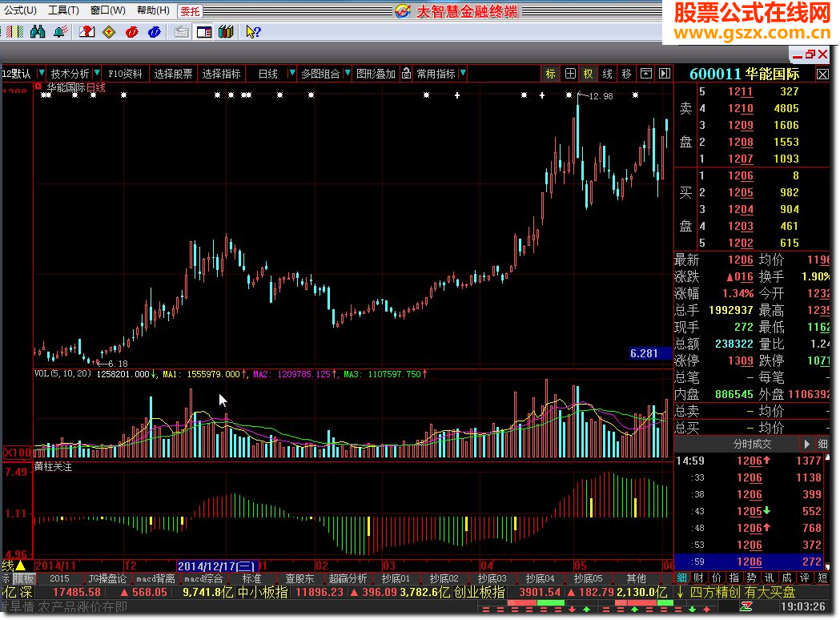Screen dimensions: 840x620
Task: Click the 黄柱关注 indicator title
Action: (x=53, y=467)
